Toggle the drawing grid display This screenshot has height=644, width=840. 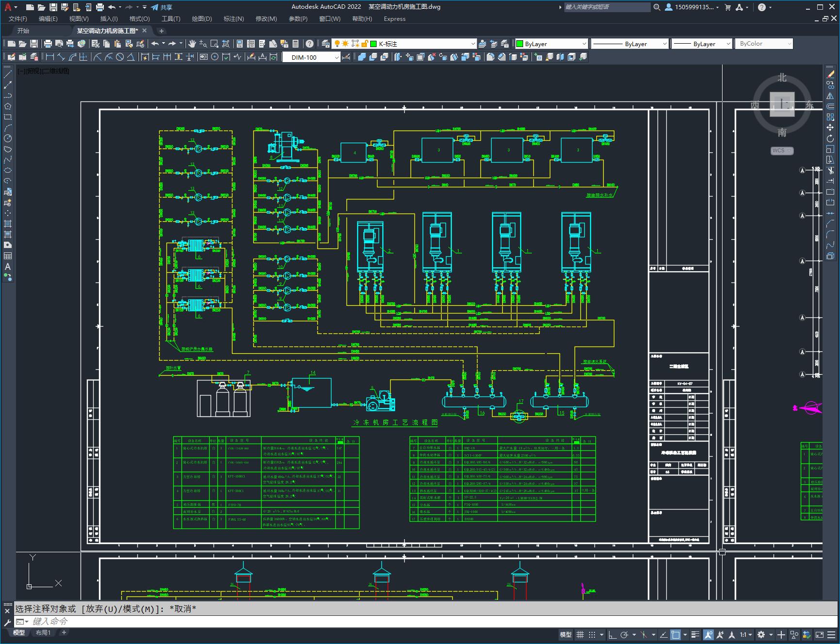tap(580, 634)
